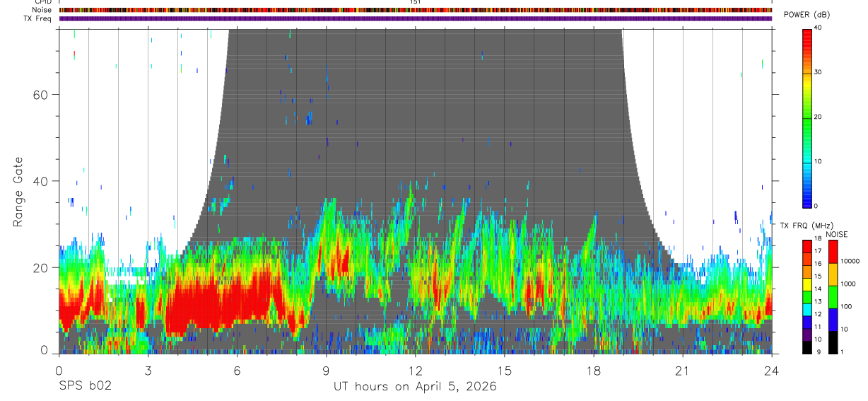This screenshot has width=868, height=401.
Task: Click the "6" hour tick on the time axis
Action: click(237, 371)
